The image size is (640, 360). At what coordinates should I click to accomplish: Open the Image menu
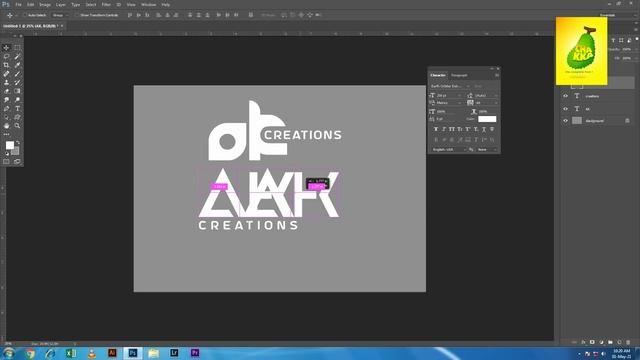[45, 4]
